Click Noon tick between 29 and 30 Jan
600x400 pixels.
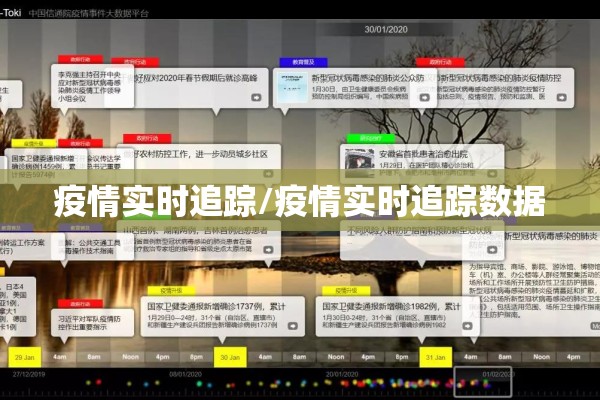pyautogui.click(x=130, y=357)
